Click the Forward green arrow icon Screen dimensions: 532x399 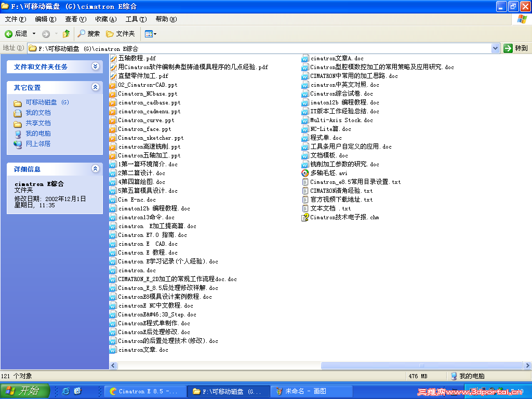[46, 34]
